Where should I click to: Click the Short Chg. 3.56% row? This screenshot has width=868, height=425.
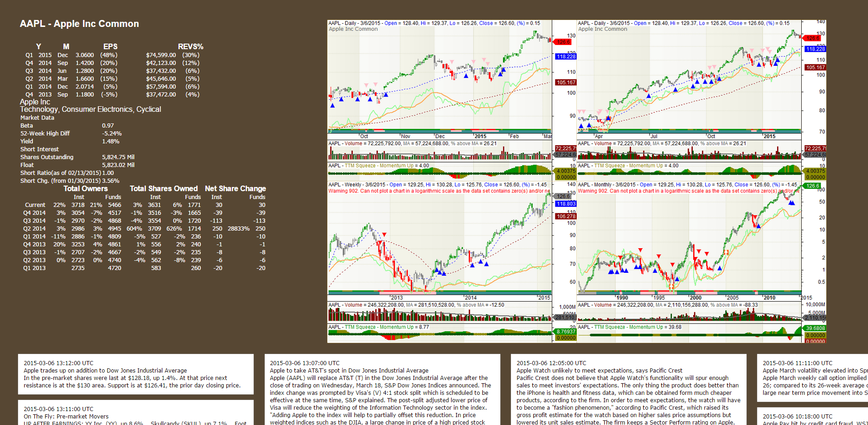tap(70, 181)
